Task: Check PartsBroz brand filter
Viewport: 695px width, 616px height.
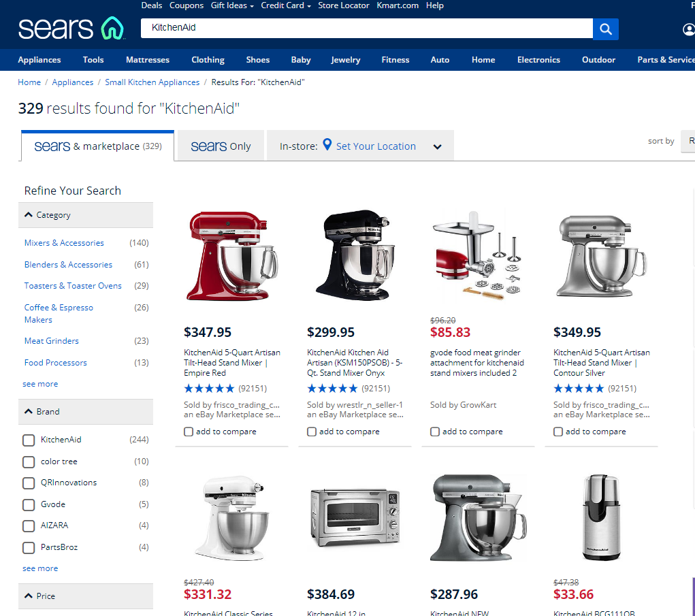Action: (x=29, y=548)
